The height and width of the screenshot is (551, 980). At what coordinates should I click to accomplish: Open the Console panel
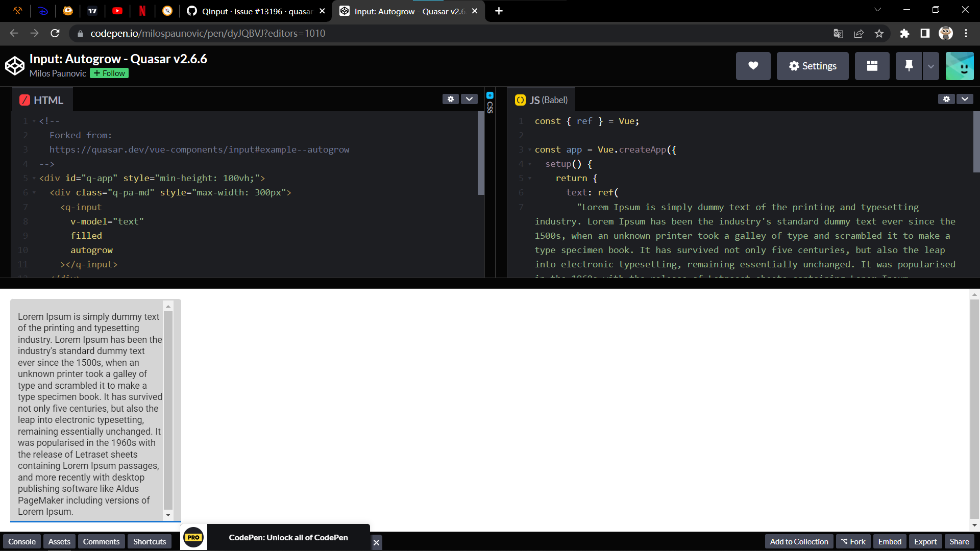[21, 541]
